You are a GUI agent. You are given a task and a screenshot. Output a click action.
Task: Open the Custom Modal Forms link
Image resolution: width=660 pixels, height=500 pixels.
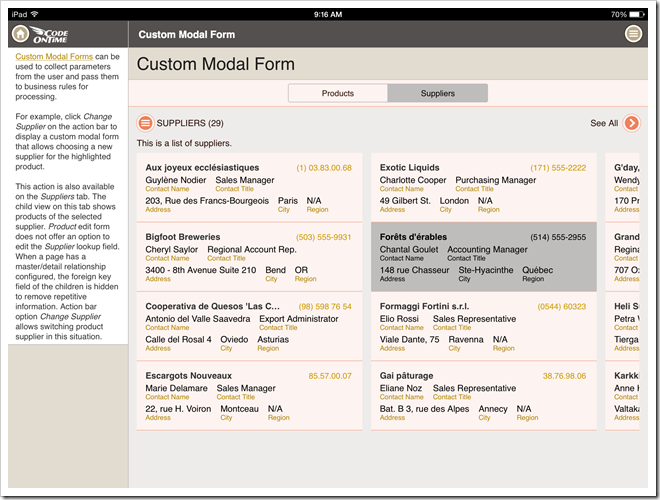tap(54, 56)
